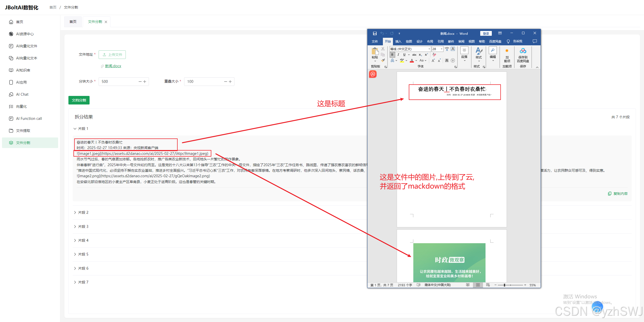Toggle underline formatting in Word
This screenshot has width=644, height=322.
[x=404, y=55]
